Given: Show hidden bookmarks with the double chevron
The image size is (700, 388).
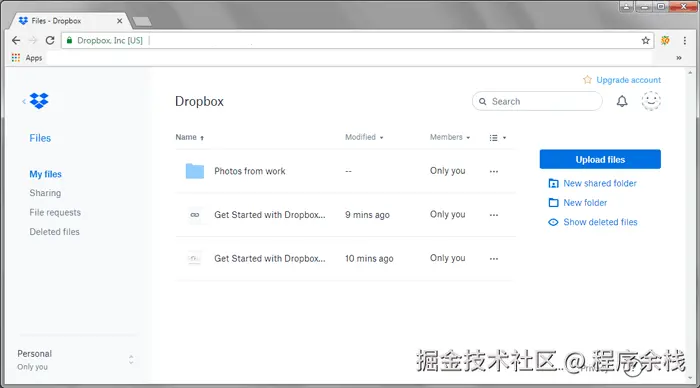Looking at the screenshot, I should coord(679,58).
